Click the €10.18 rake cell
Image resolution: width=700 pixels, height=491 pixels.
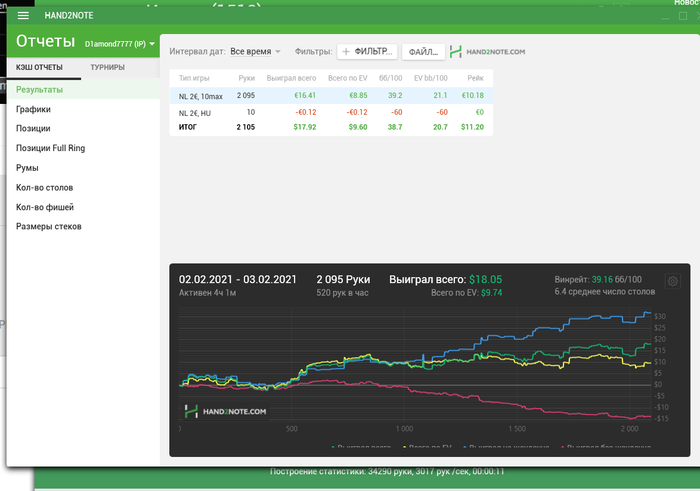coord(473,96)
